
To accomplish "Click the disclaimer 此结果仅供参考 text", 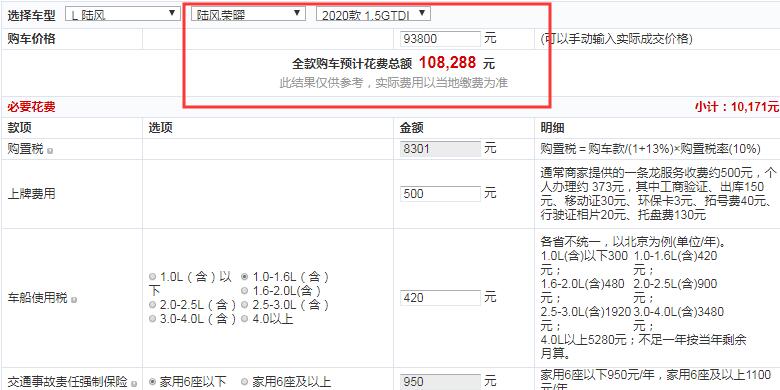I will click(393, 83).
